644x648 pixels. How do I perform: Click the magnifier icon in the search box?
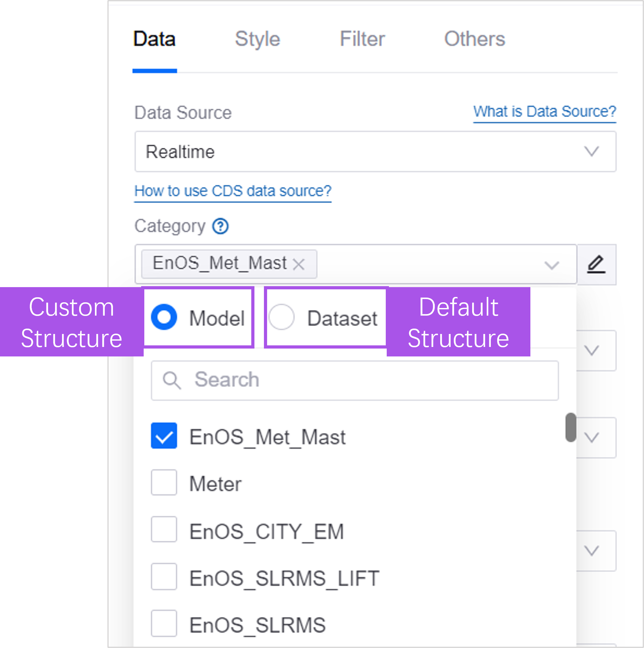tap(172, 381)
